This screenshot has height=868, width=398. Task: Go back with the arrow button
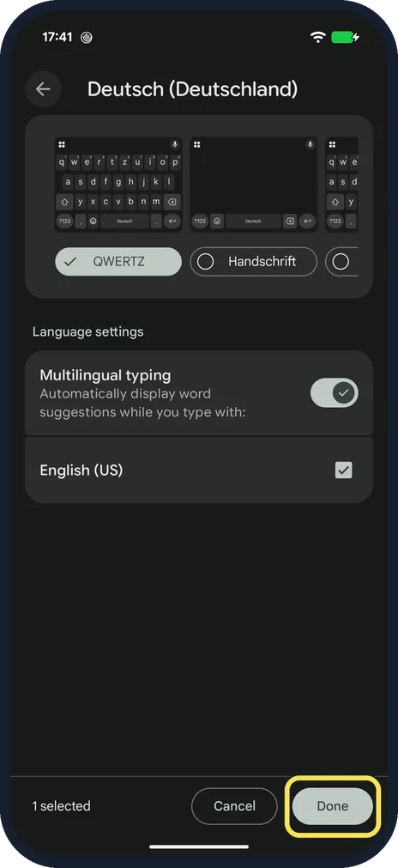pos(43,89)
